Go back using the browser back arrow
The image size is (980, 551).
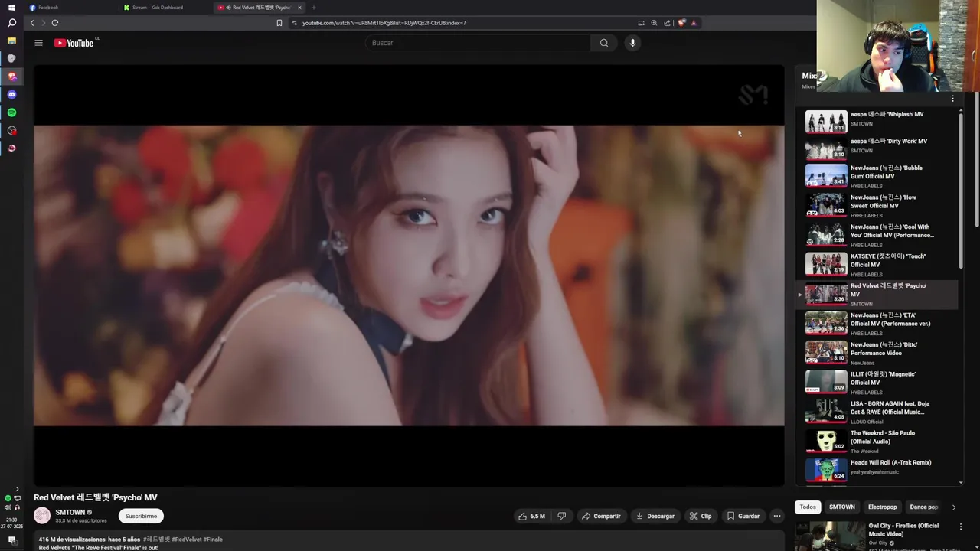(32, 23)
